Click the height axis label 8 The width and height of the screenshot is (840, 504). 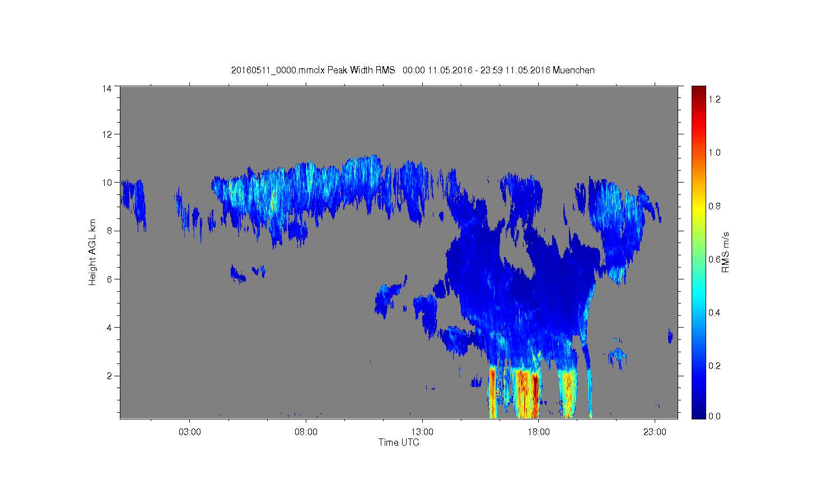(110, 231)
